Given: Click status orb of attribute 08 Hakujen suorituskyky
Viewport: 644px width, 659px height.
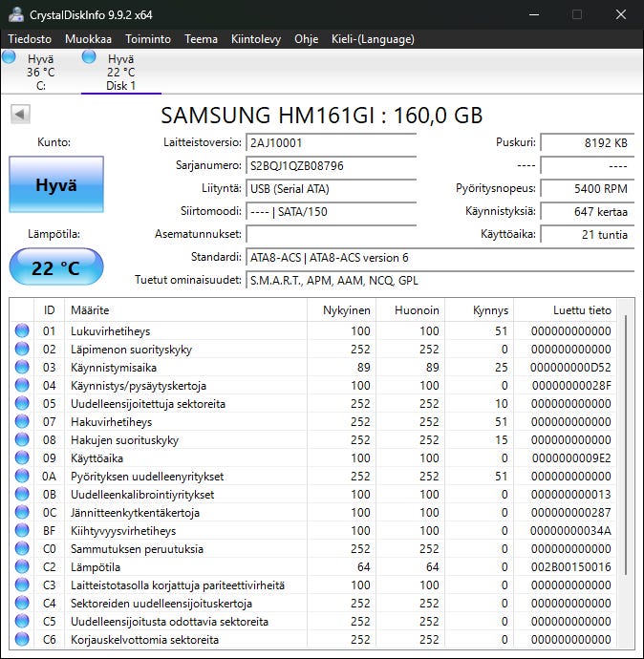Looking at the screenshot, I should (22, 439).
